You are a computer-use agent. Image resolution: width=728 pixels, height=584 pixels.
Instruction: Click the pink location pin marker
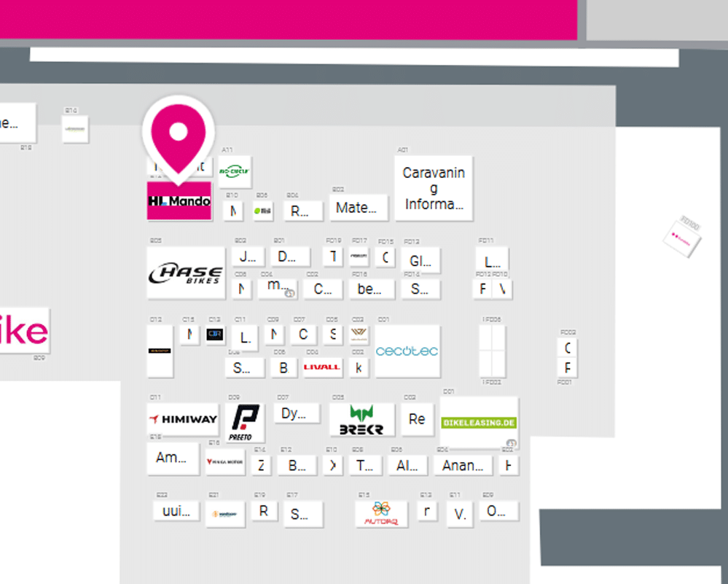(179, 138)
